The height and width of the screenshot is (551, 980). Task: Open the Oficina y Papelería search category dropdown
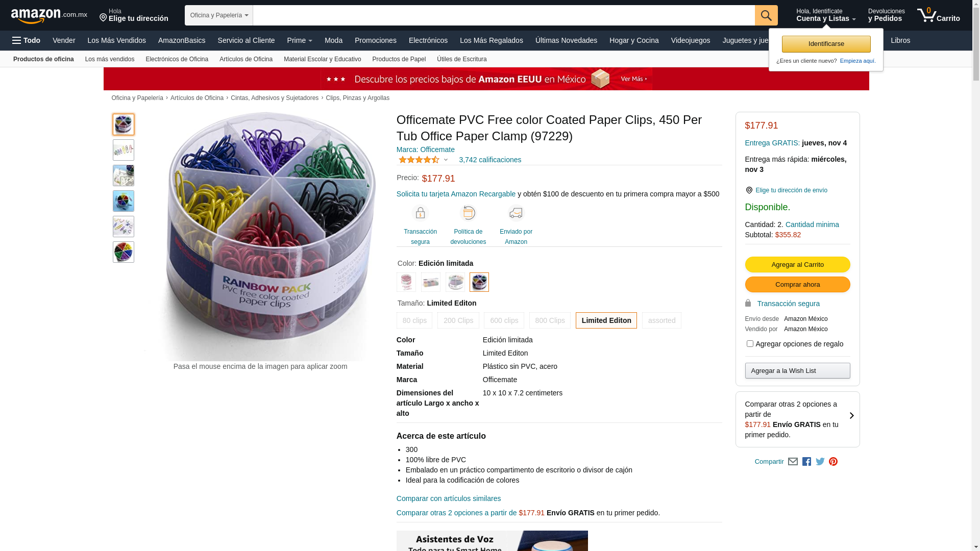pyautogui.click(x=219, y=15)
